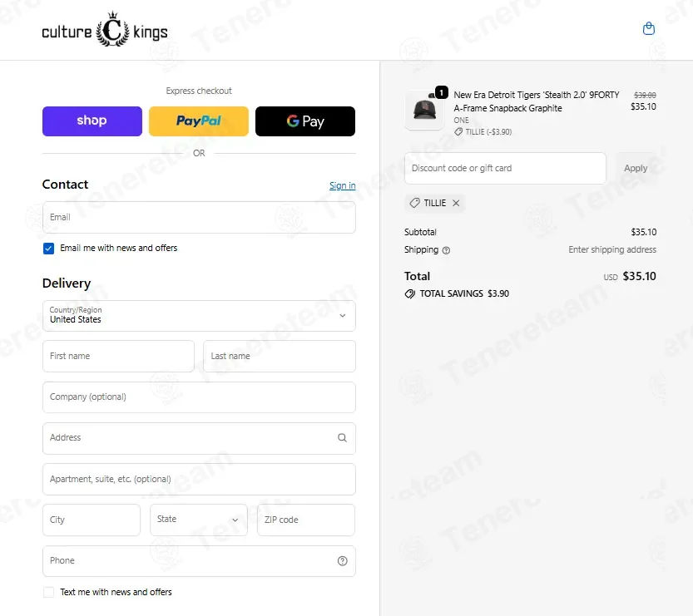Open the phone field help icon
Viewport: 693px width, 616px height.
pos(342,561)
